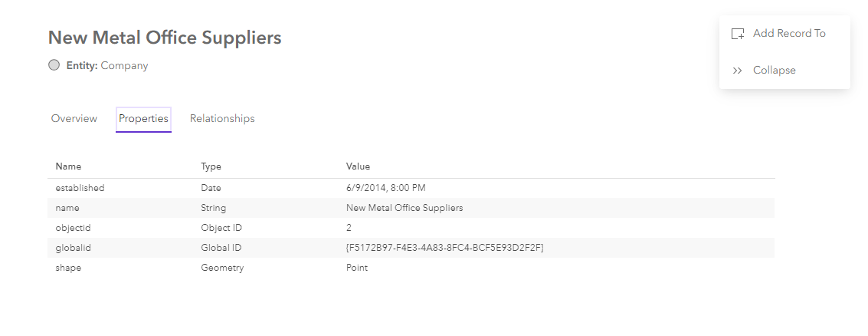Viewport: 868px width, 336px height.
Task: Select the Properties tab
Action: (143, 119)
